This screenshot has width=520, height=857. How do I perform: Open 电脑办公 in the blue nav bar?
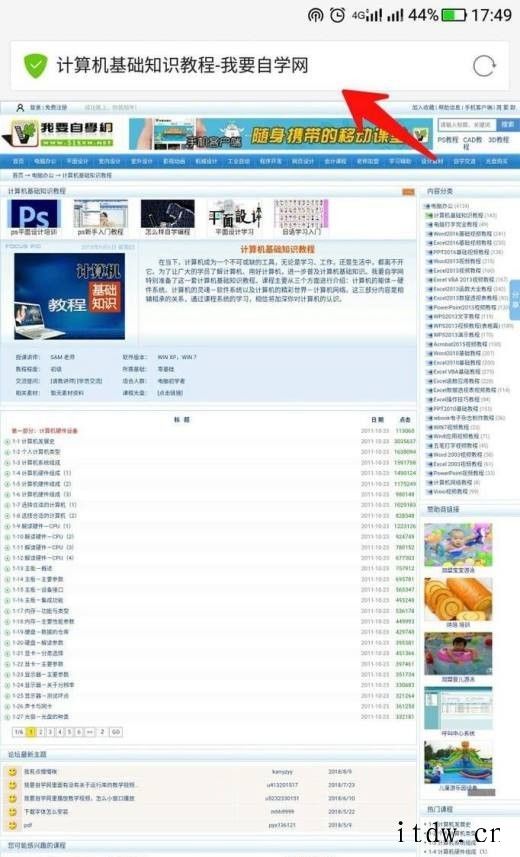[45, 161]
